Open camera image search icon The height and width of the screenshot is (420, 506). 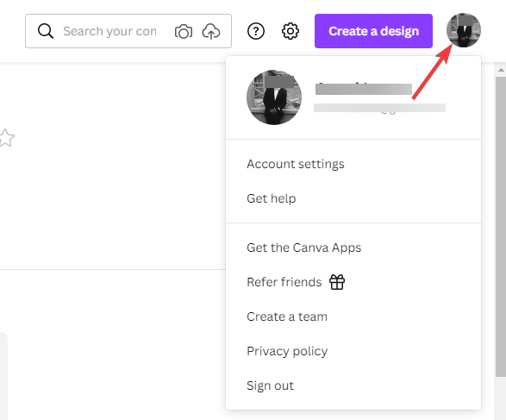coord(184,31)
